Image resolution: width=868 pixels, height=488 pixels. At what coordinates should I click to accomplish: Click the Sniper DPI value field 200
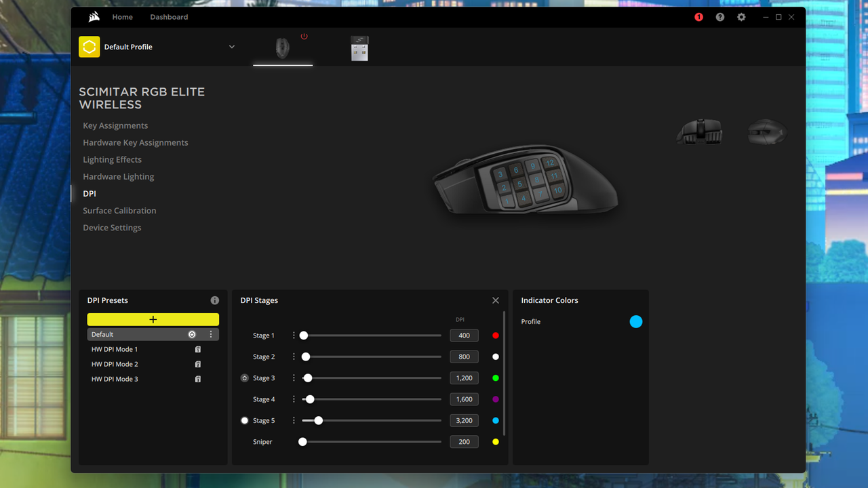click(464, 442)
